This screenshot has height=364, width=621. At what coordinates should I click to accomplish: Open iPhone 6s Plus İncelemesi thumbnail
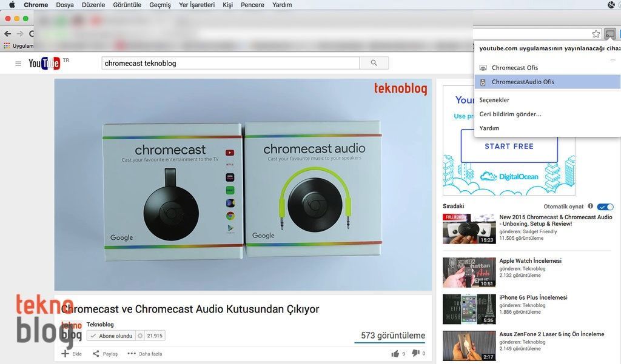coord(469,309)
